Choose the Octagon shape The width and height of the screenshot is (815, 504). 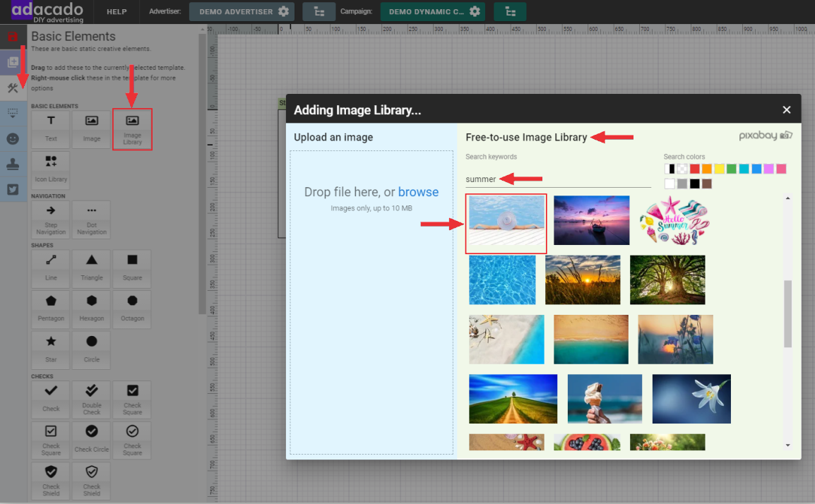pos(133,309)
